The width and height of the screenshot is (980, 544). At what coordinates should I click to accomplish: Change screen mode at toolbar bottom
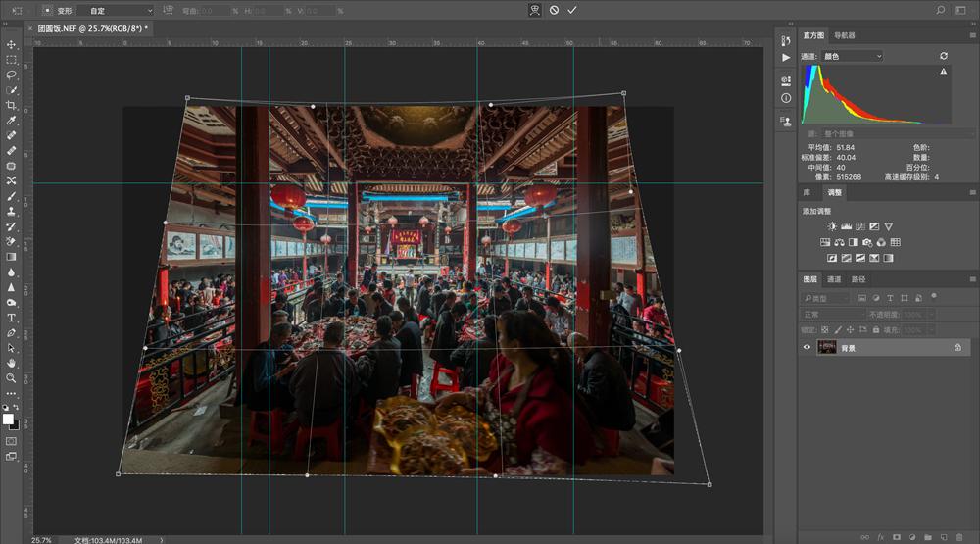pos(11,457)
